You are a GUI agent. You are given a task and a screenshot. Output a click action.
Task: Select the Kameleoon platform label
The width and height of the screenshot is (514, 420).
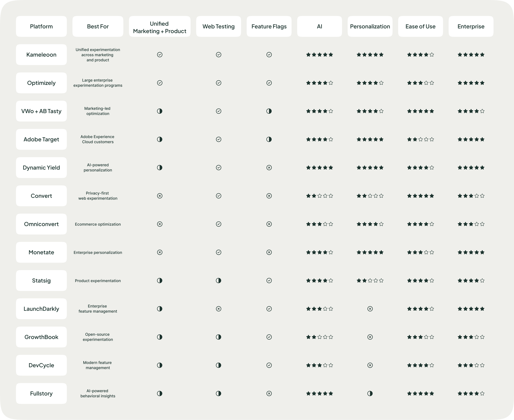pos(41,55)
